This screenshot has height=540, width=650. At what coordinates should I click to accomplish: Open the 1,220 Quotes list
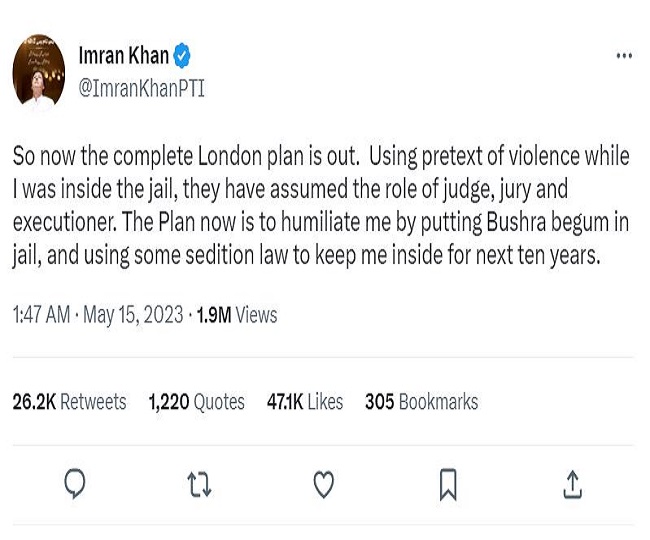[196, 402]
